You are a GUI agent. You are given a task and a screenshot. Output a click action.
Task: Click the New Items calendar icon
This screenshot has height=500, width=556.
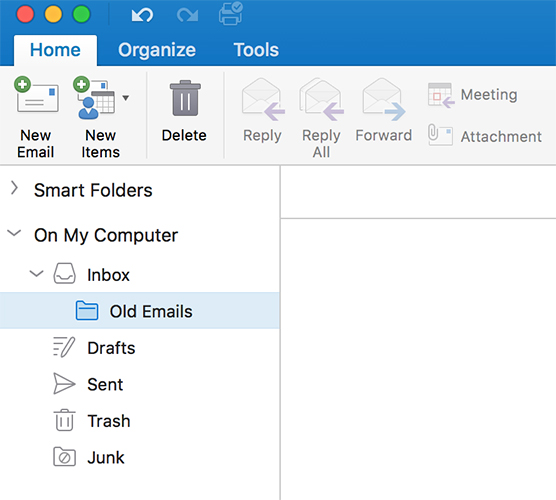(x=95, y=98)
